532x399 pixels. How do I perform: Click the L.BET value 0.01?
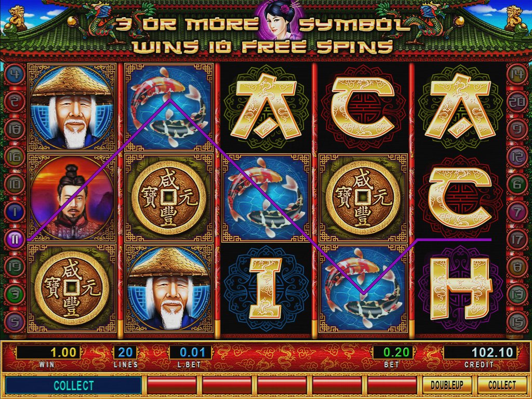click(192, 353)
